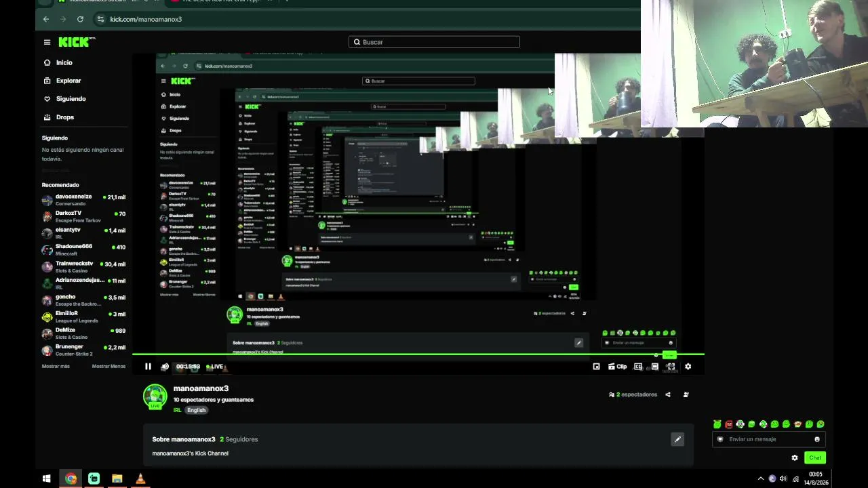The image size is (868, 488).
Task: Open system volume control in tray
Action: (783, 479)
